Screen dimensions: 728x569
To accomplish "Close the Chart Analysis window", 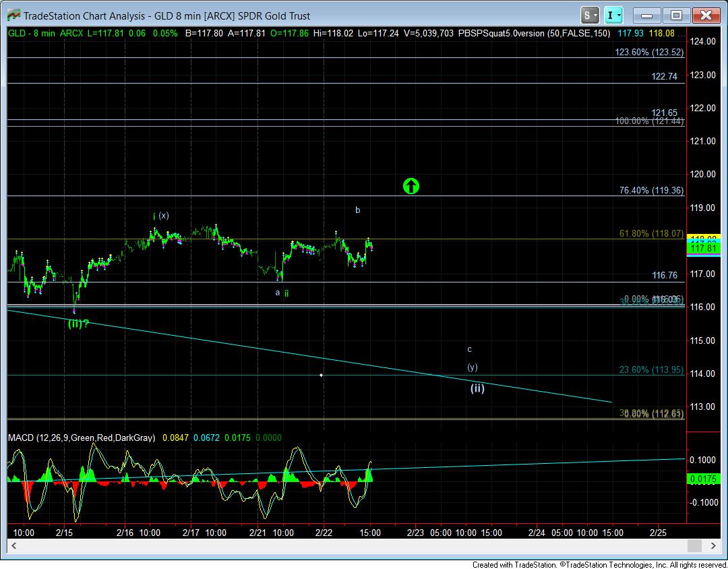I will pos(706,16).
